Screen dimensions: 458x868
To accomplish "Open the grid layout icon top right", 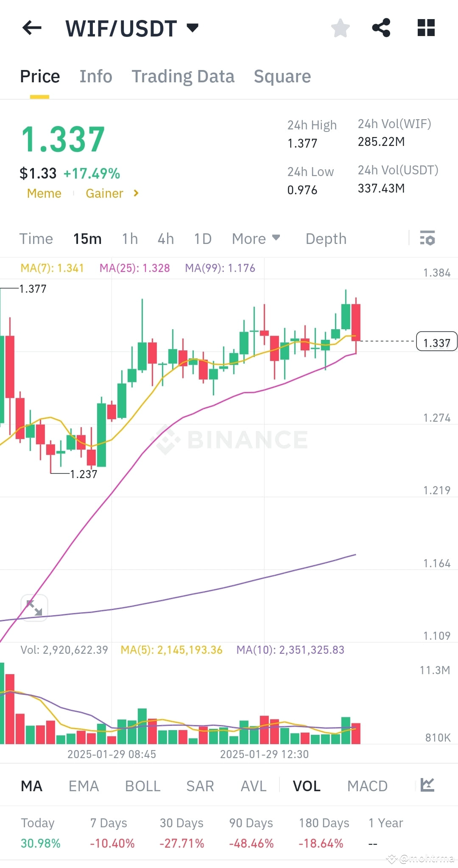I will point(425,28).
